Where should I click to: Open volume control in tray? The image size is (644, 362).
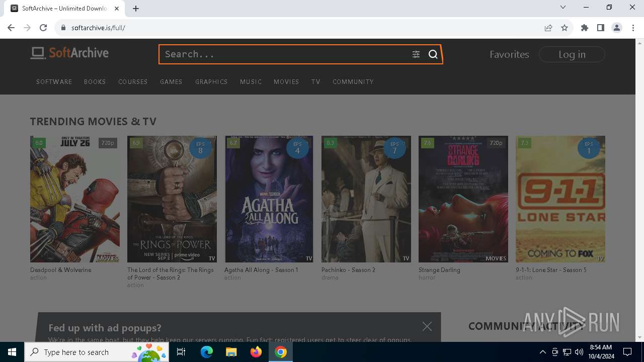tap(579, 352)
